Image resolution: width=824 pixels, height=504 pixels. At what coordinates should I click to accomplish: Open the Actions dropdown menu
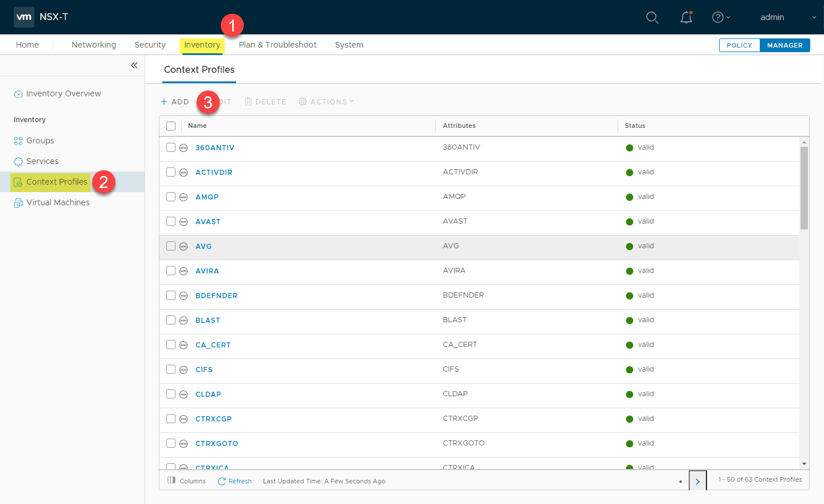326,101
